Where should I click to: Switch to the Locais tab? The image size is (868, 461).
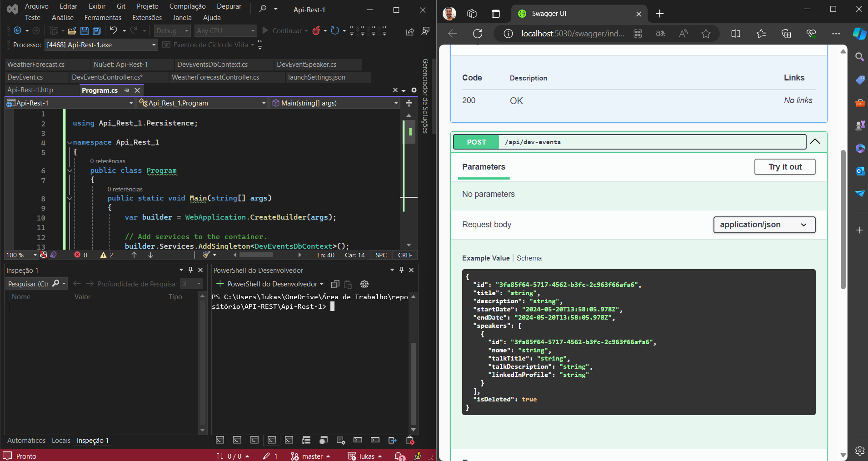point(61,440)
